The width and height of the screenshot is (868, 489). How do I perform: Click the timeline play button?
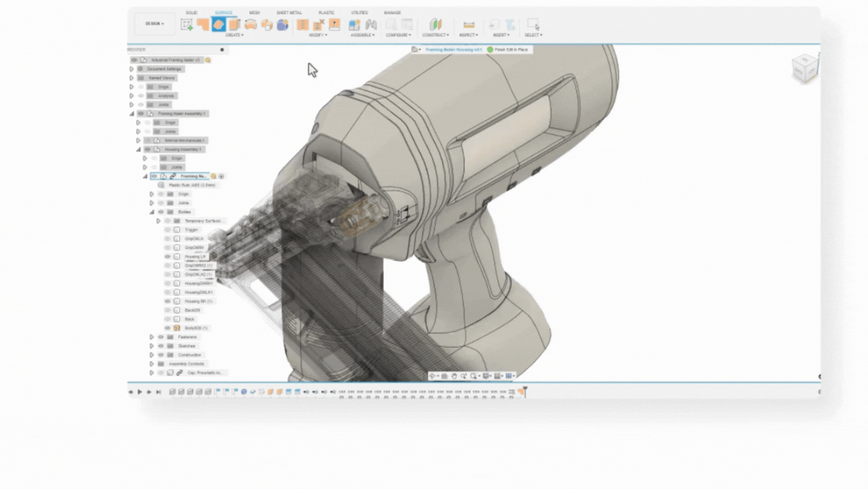140,392
